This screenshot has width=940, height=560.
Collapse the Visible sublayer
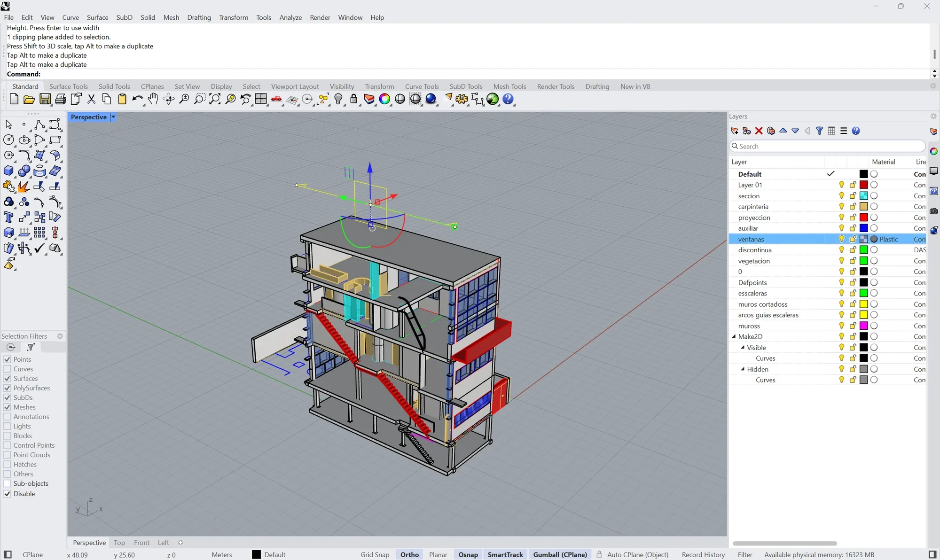[x=743, y=348]
